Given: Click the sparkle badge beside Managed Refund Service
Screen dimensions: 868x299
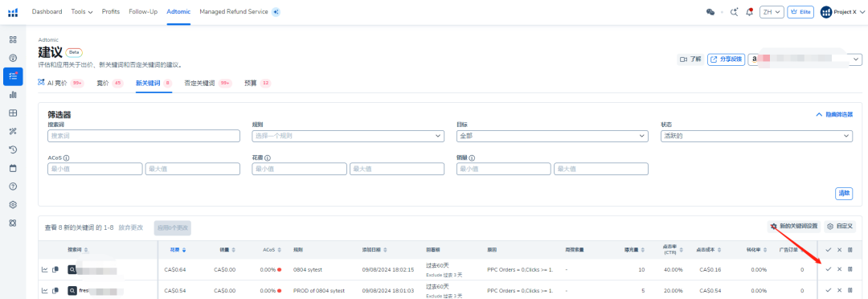Looking at the screenshot, I should tap(276, 11).
